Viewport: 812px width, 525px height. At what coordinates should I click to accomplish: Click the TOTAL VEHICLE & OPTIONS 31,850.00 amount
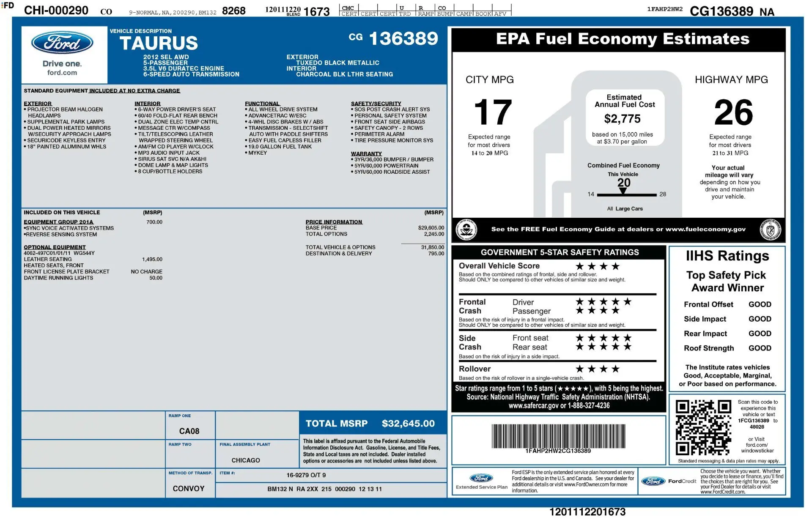pyautogui.click(x=432, y=247)
